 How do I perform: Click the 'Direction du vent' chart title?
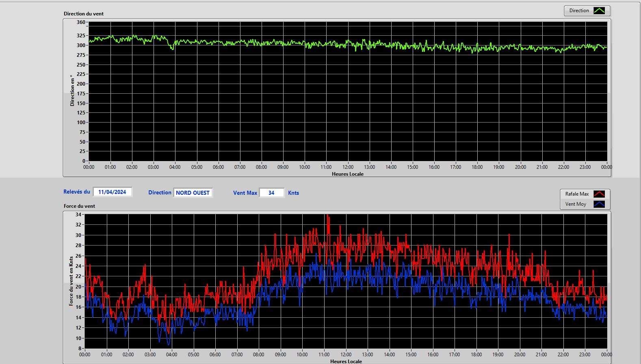[x=84, y=14]
